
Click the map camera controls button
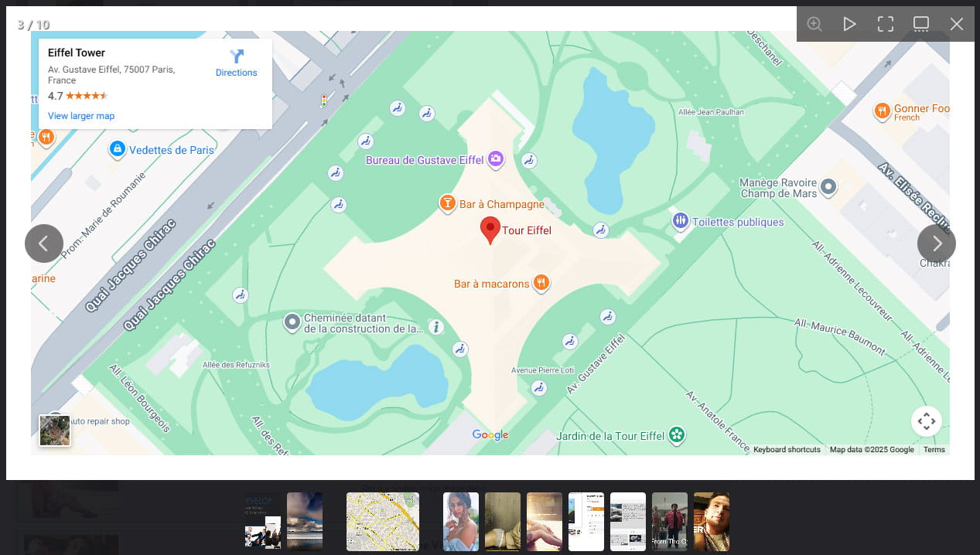[x=926, y=421]
